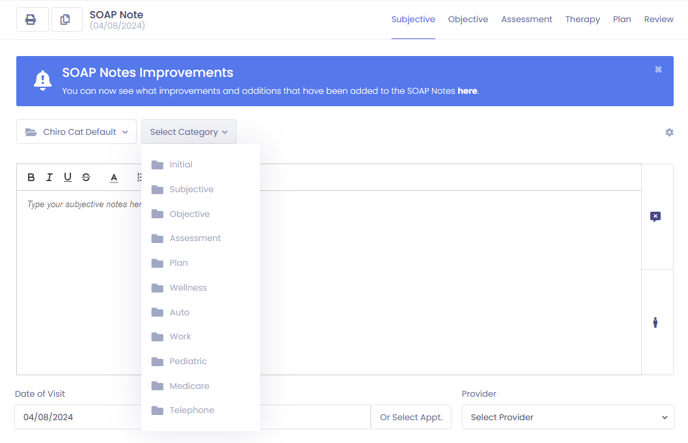Click the comment clear icon on right sidebar

[655, 216]
